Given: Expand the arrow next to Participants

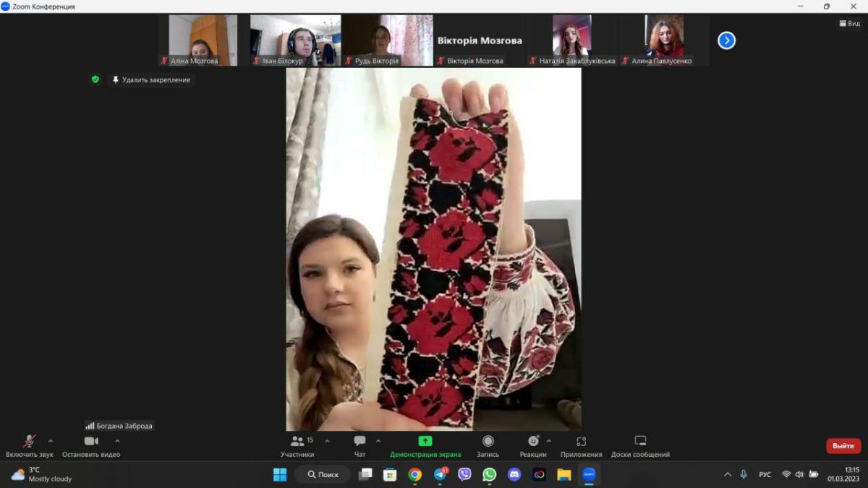Looking at the screenshot, I should pyautogui.click(x=327, y=441).
